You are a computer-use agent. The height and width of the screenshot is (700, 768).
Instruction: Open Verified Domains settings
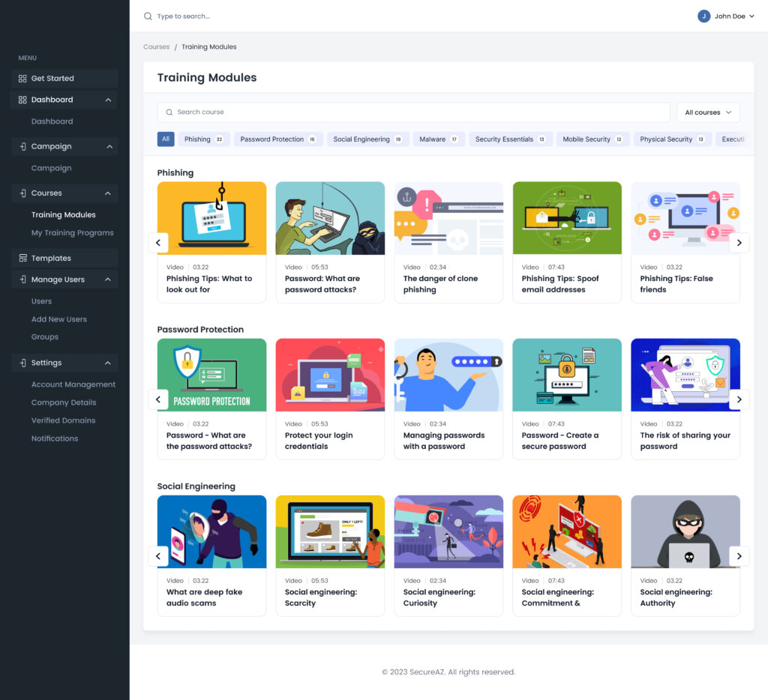pyautogui.click(x=63, y=420)
